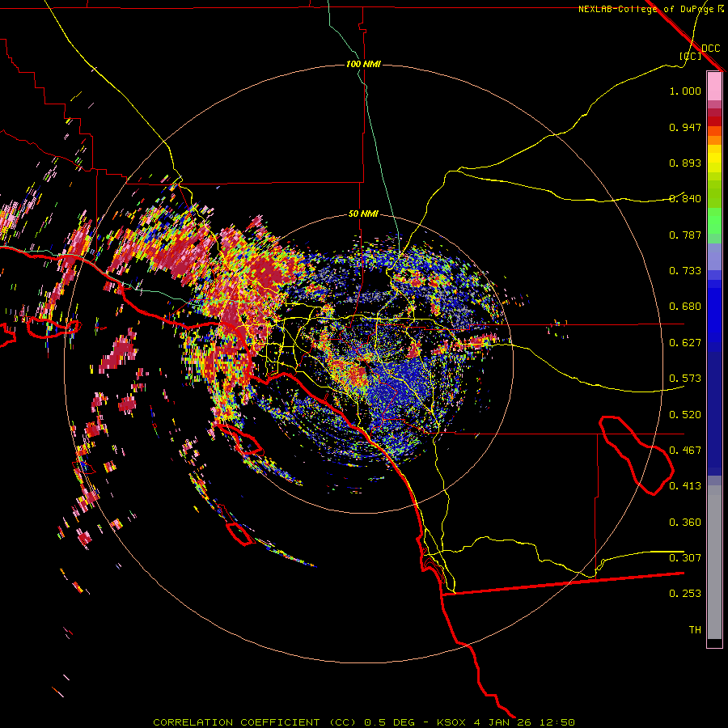
Task: Click the 0.733 color scale value
Action: [685, 271]
